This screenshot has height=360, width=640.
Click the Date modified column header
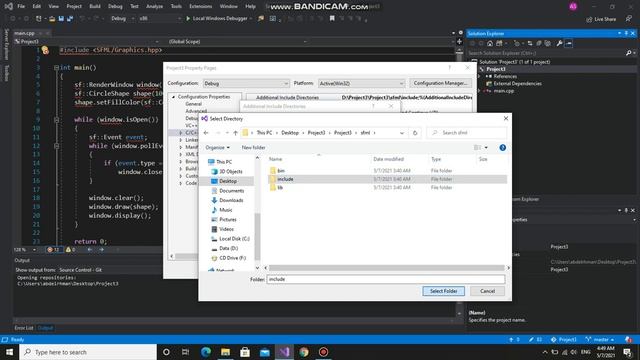click(x=388, y=159)
